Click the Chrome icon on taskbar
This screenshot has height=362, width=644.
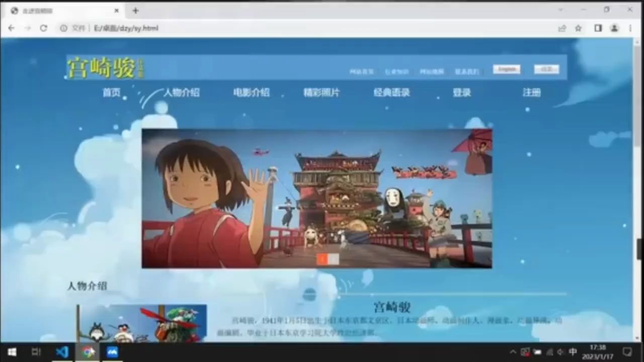click(x=89, y=352)
